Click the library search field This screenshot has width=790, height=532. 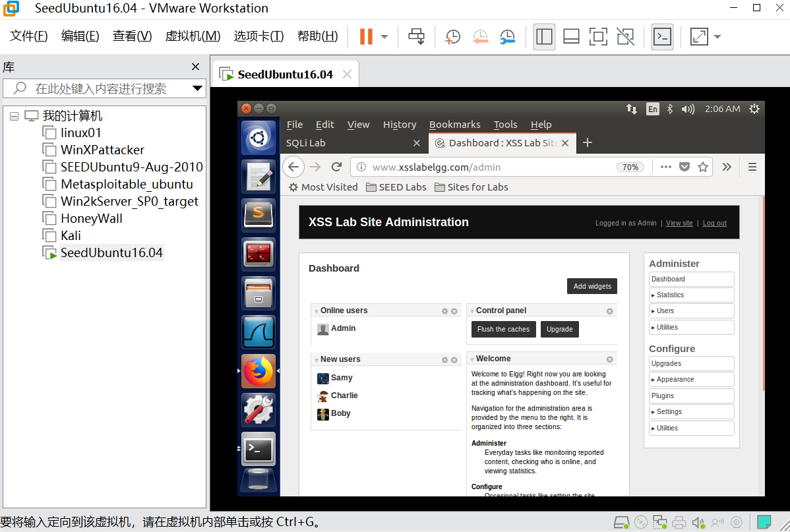click(105, 88)
